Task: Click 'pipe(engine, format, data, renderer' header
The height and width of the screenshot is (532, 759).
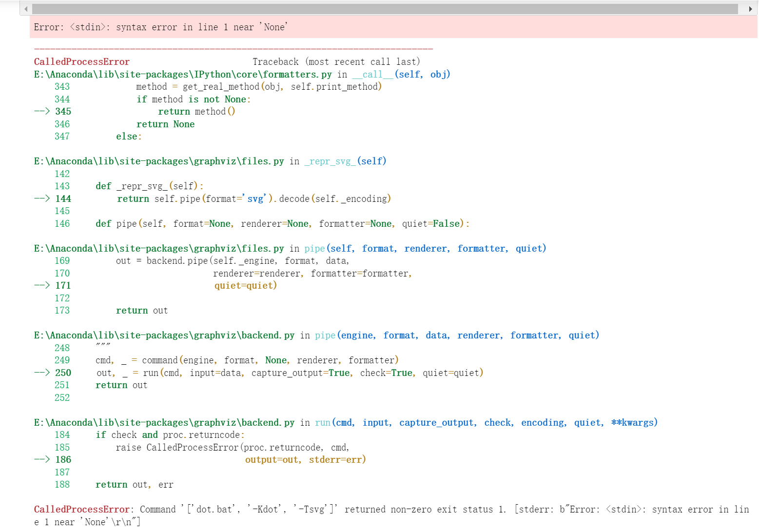Action: [x=457, y=335]
